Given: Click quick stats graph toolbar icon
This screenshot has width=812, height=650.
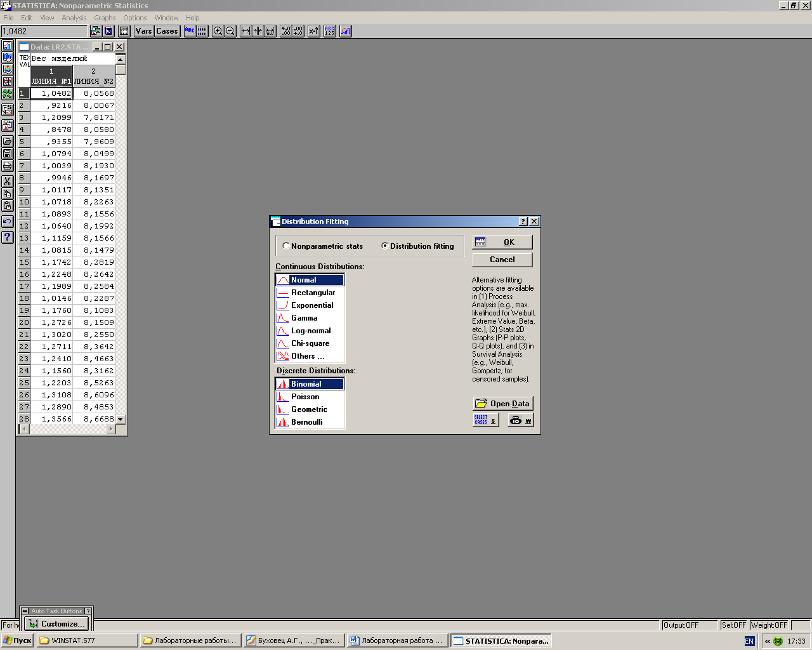Looking at the screenshot, I should [346, 31].
